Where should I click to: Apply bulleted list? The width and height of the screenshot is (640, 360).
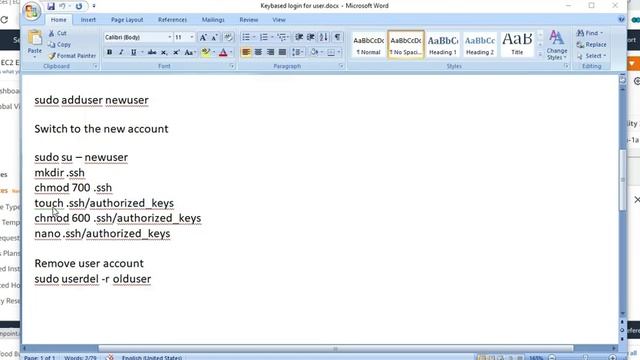point(246,37)
